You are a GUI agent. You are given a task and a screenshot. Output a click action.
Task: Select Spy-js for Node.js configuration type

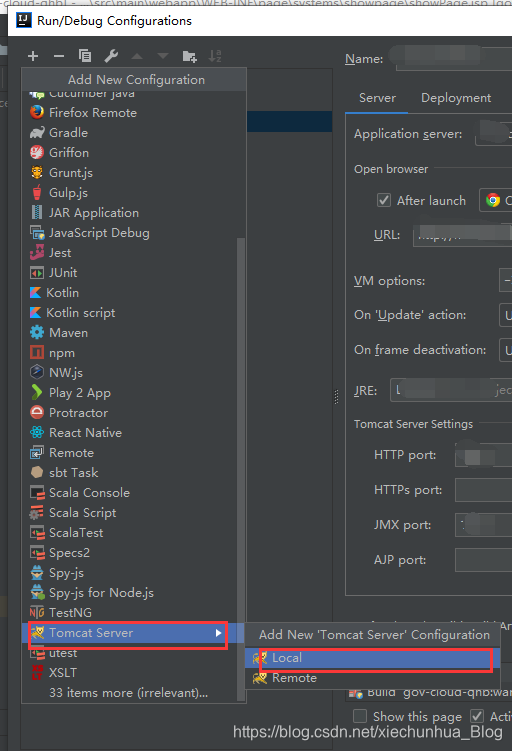coord(130,593)
